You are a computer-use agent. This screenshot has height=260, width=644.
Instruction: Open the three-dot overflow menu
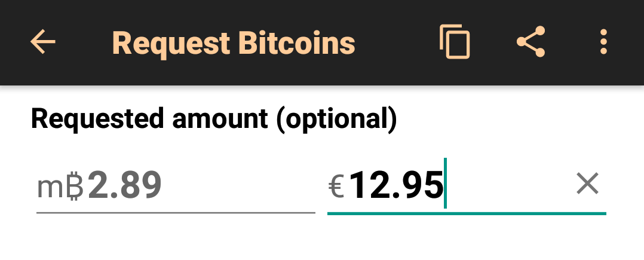[603, 41]
